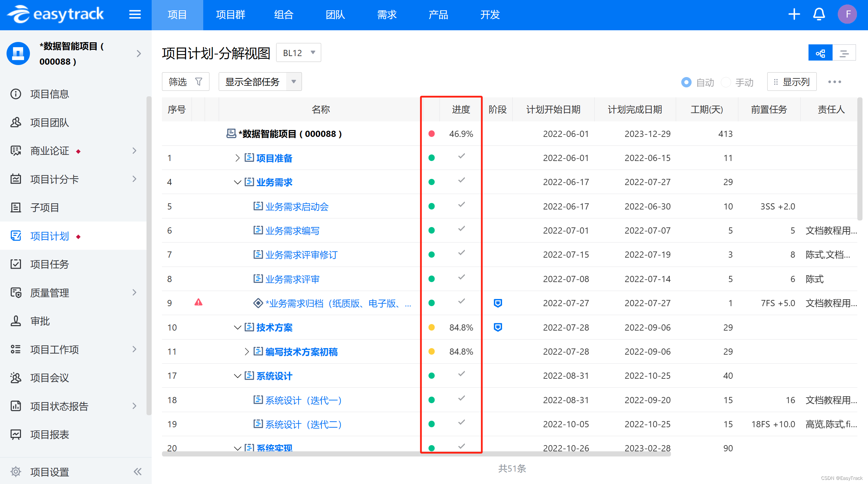Click the yellow progress dot of 技术方案
This screenshot has height=484, width=868.
point(432,327)
